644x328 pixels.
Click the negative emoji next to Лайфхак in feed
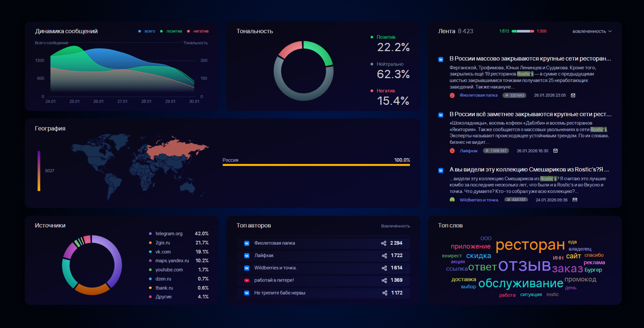452,151
